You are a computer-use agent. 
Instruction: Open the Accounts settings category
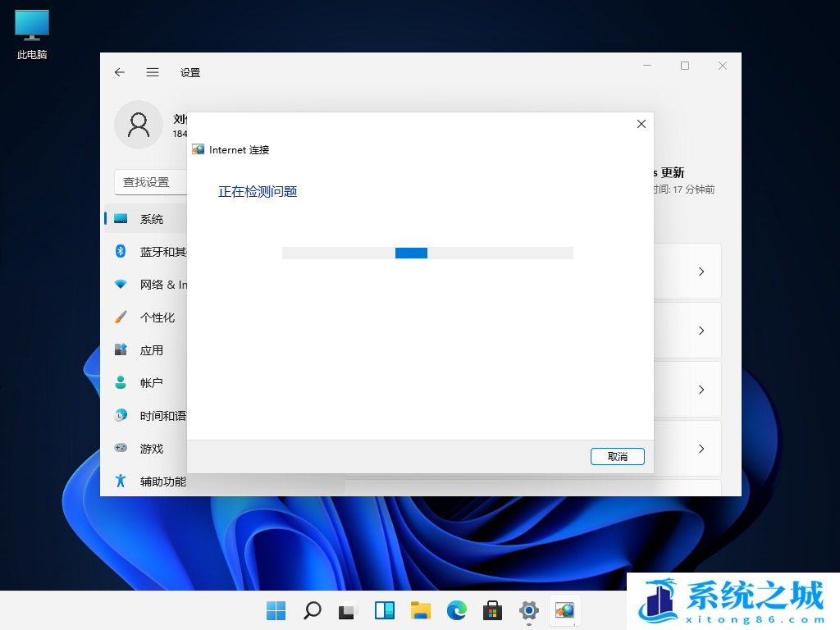click(x=151, y=383)
